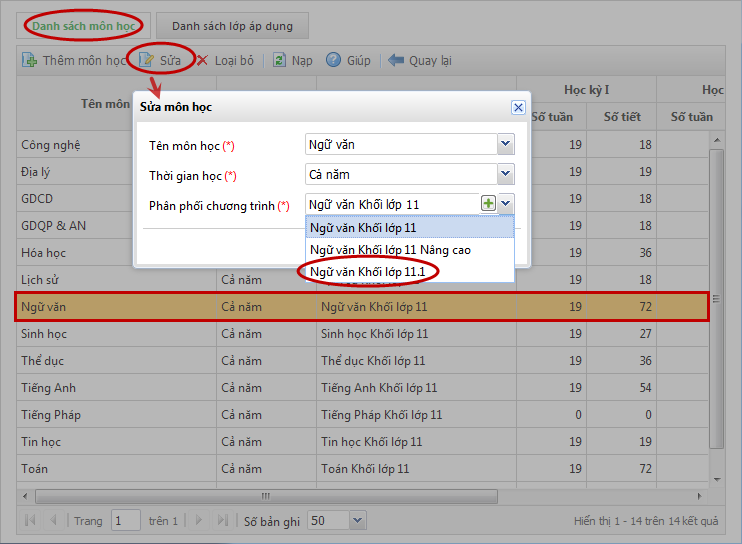Screen dimensions: 742x544
Task: Click horizontal scrollbar left arrow
Action: pos(25,496)
